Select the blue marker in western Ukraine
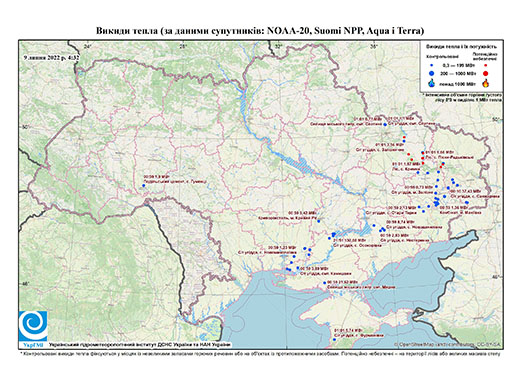Image resolution: width=520 pixels, height=368 pixels. pos(144,185)
